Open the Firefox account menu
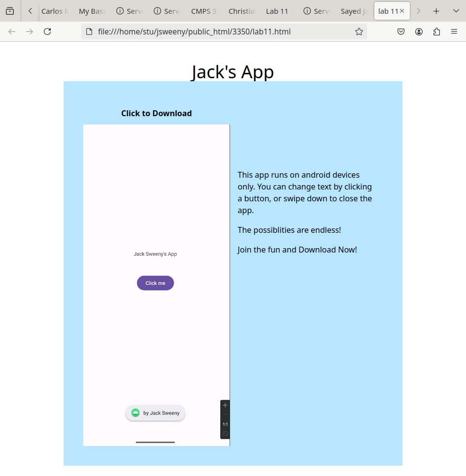The width and height of the screenshot is (466, 476). pos(419,32)
